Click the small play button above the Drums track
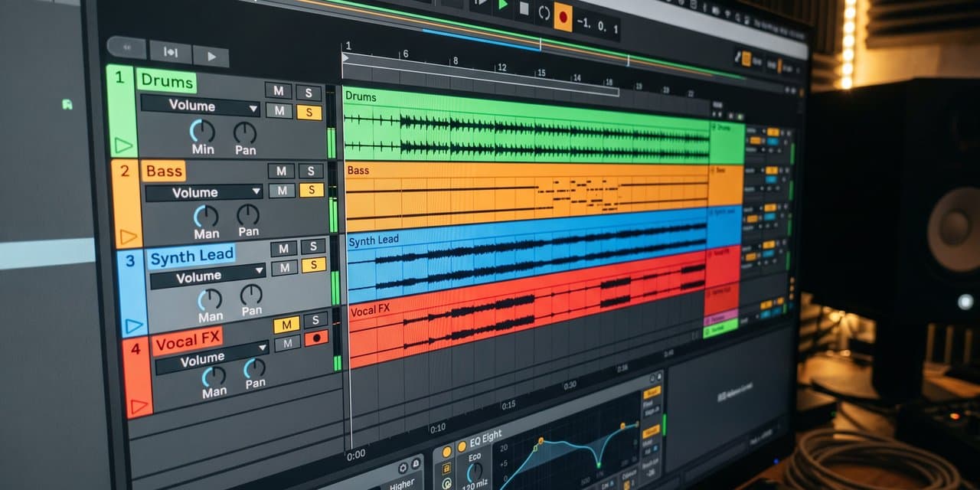 pos(211,56)
